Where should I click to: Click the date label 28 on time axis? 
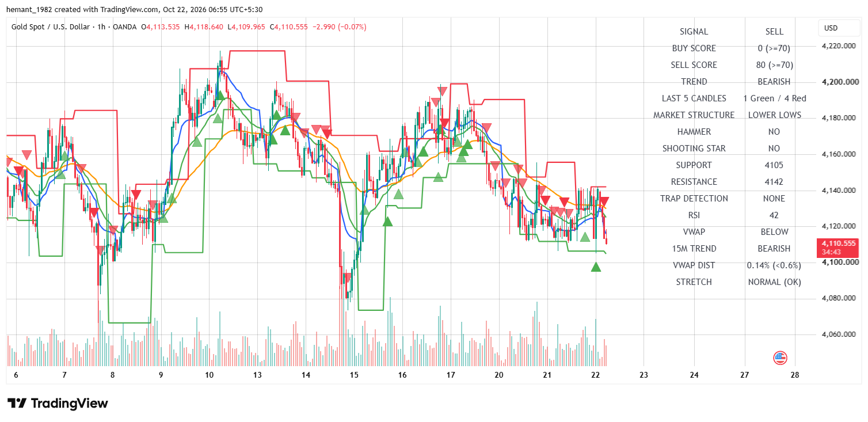pos(795,375)
